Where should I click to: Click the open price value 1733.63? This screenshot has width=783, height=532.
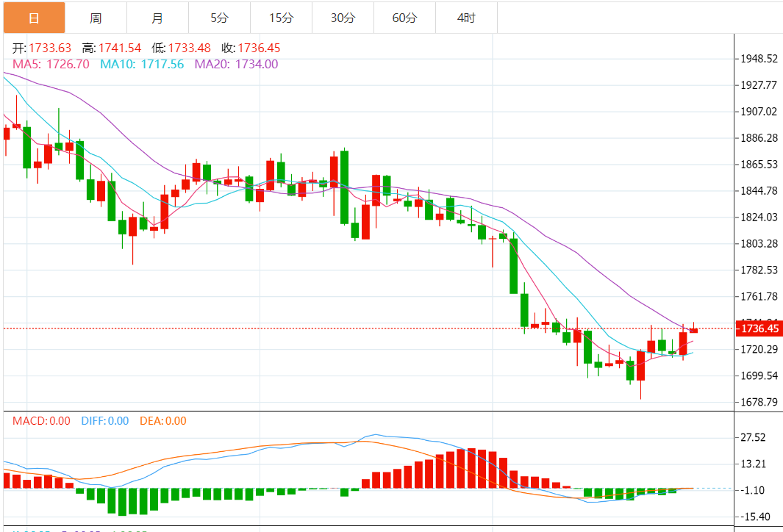[50, 48]
